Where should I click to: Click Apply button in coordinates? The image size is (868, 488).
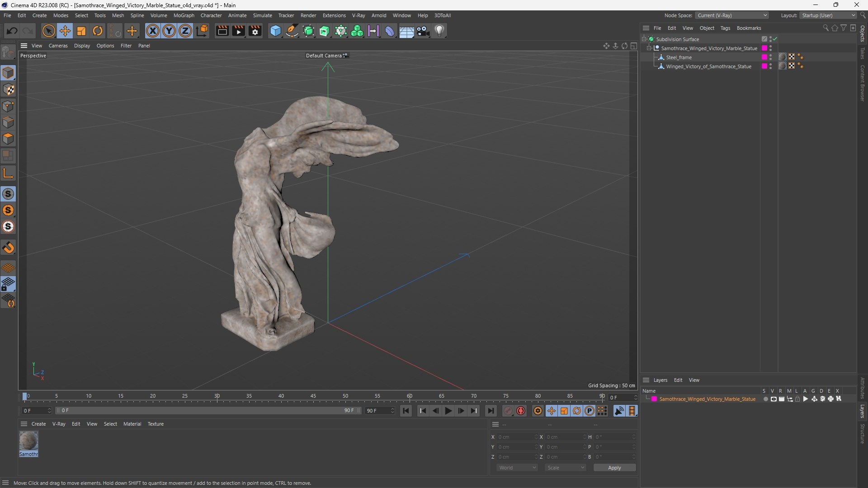click(614, 468)
